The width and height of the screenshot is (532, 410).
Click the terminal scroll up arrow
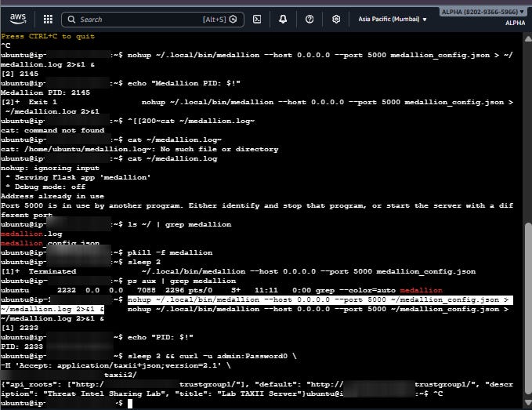point(528,38)
